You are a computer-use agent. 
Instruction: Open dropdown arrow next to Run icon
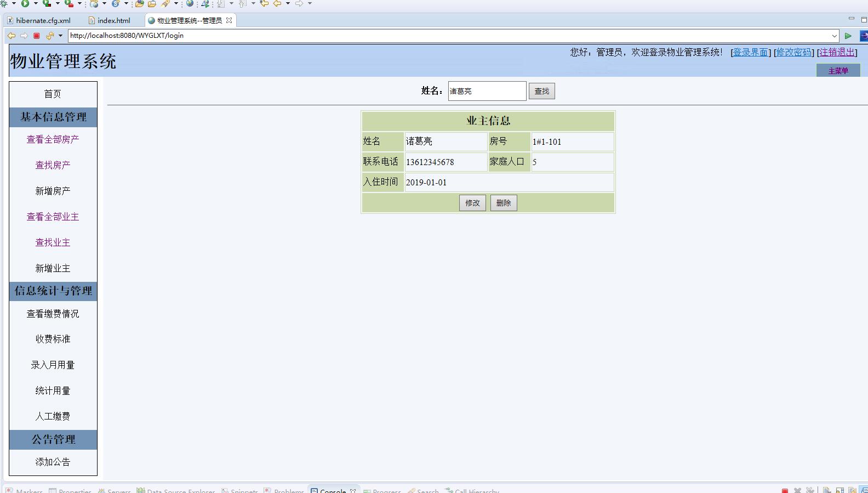click(x=36, y=3)
